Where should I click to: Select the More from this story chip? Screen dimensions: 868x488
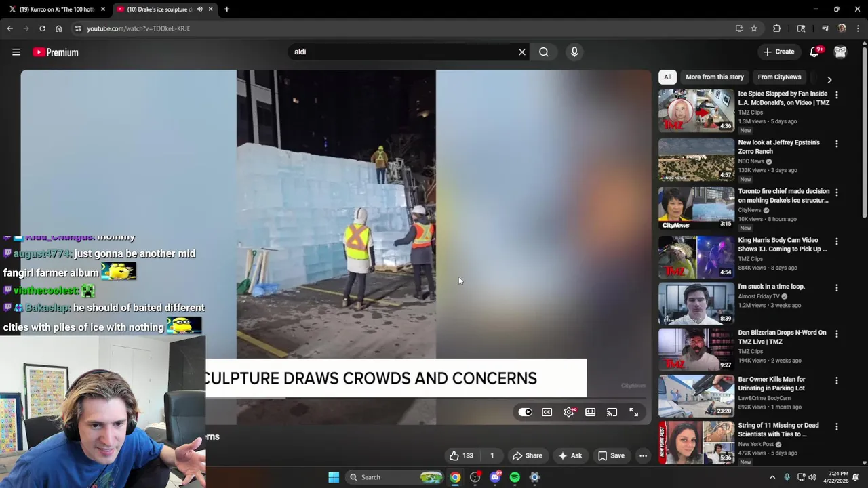coord(715,77)
